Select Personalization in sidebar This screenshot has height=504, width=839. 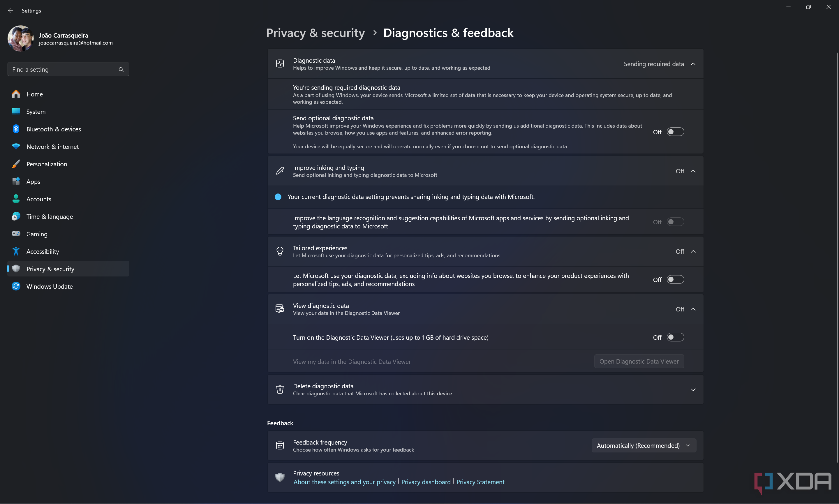[x=68, y=164]
